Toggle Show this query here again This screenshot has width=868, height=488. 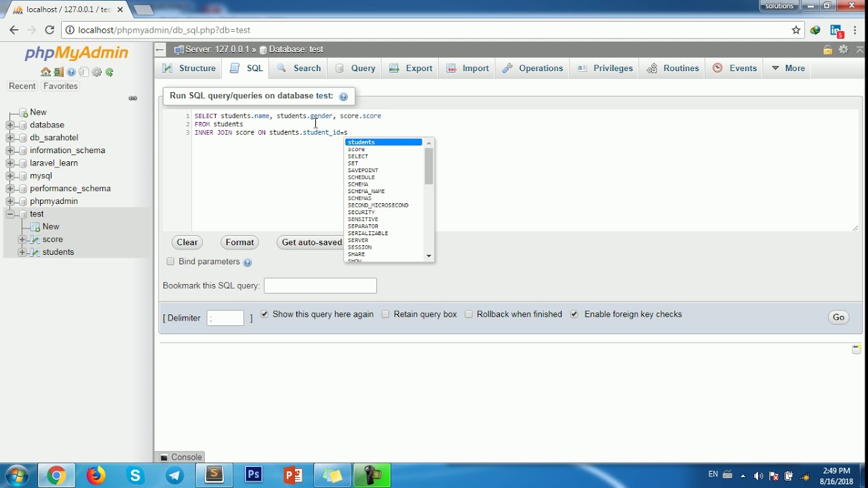tap(264, 314)
